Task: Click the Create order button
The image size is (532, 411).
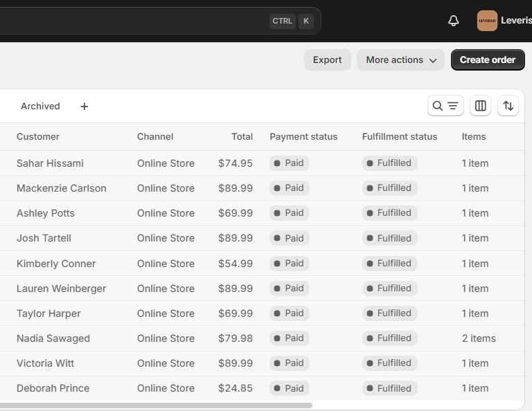Action: (488, 60)
